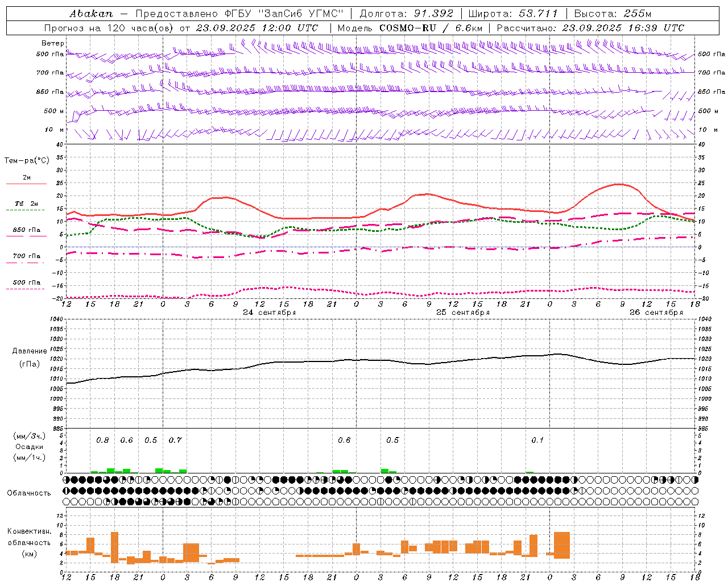Click the "26 сентября" date label
The image size is (728, 582).
pos(656,313)
